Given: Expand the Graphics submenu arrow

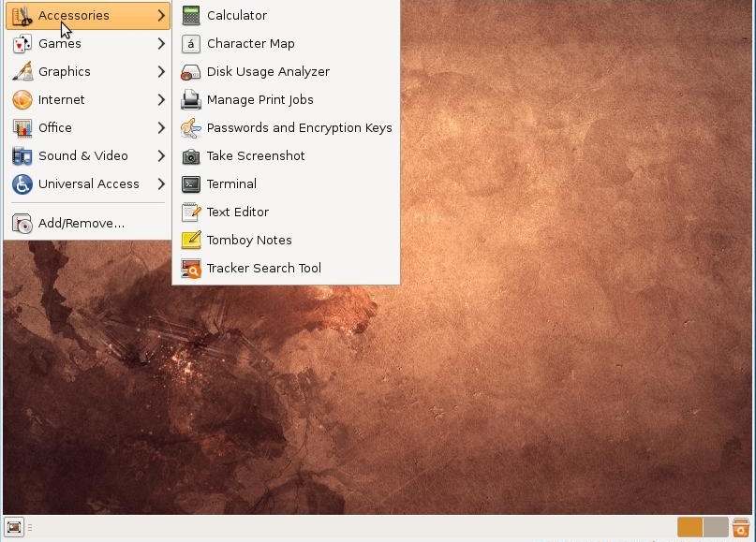Looking at the screenshot, I should (x=161, y=72).
